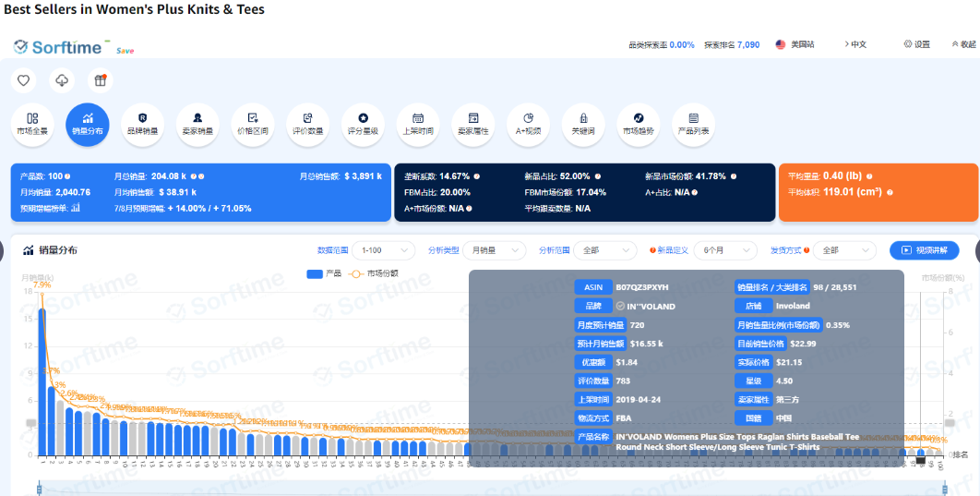Click the 月总销售额 $ 3,891 k figure
Screen dimensions: 980x496
coord(364,176)
